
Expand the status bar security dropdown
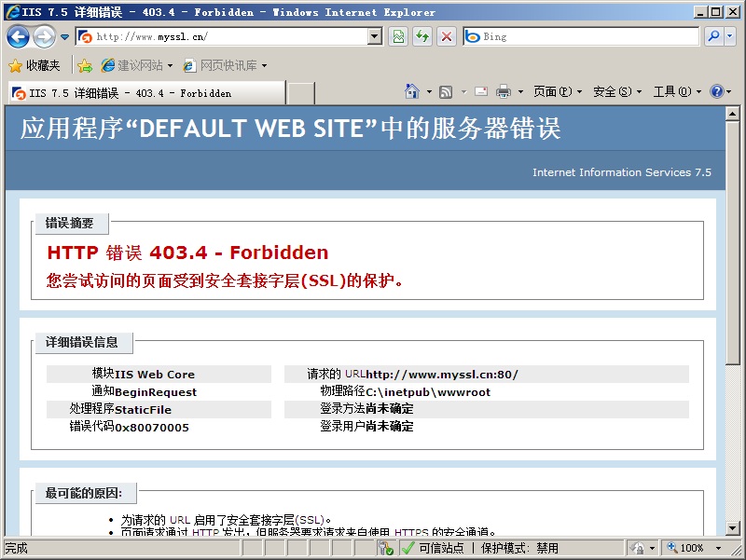(652, 548)
